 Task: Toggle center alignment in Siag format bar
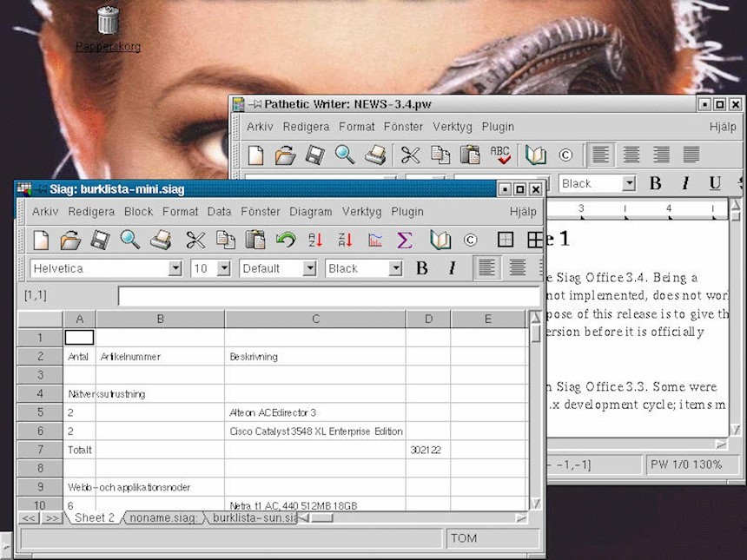point(518,268)
